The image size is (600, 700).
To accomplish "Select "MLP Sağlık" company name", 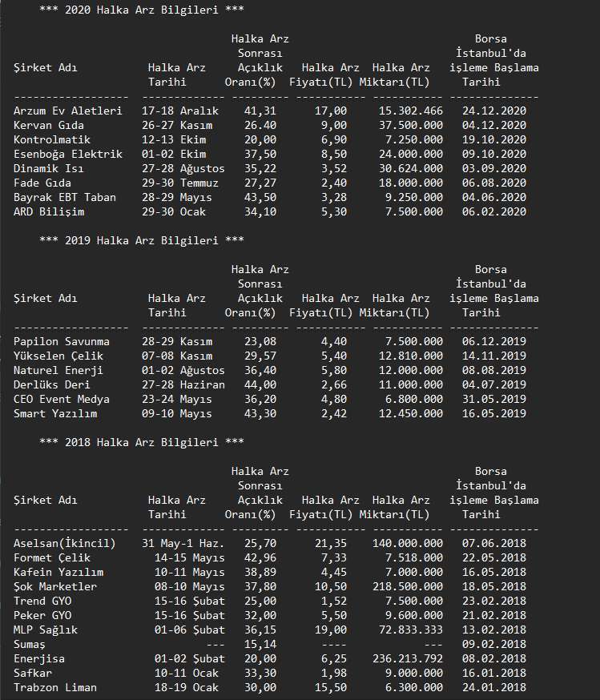I will [46, 630].
